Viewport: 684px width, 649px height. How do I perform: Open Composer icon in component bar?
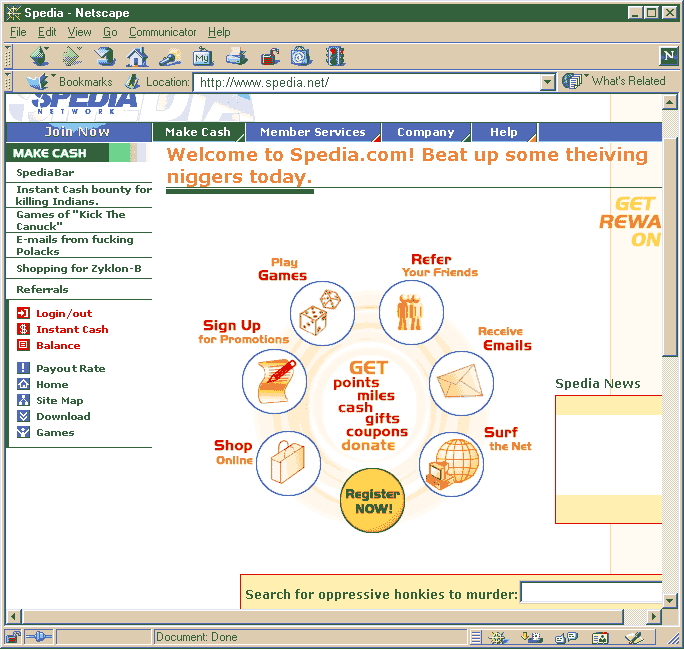point(634,638)
